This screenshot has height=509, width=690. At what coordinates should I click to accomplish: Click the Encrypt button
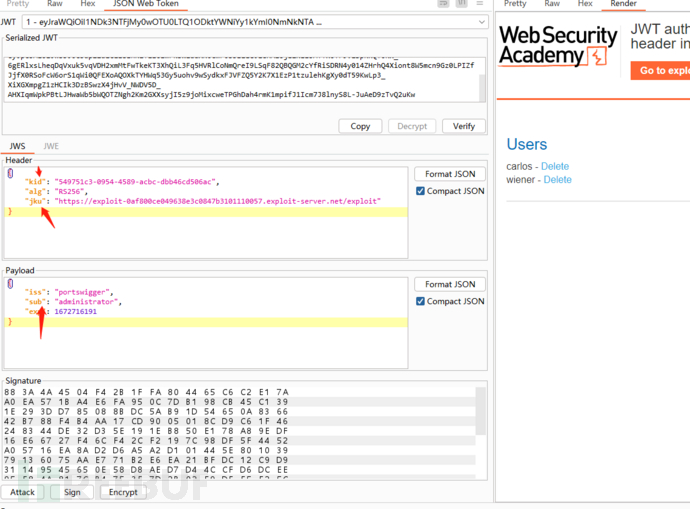coord(122,492)
